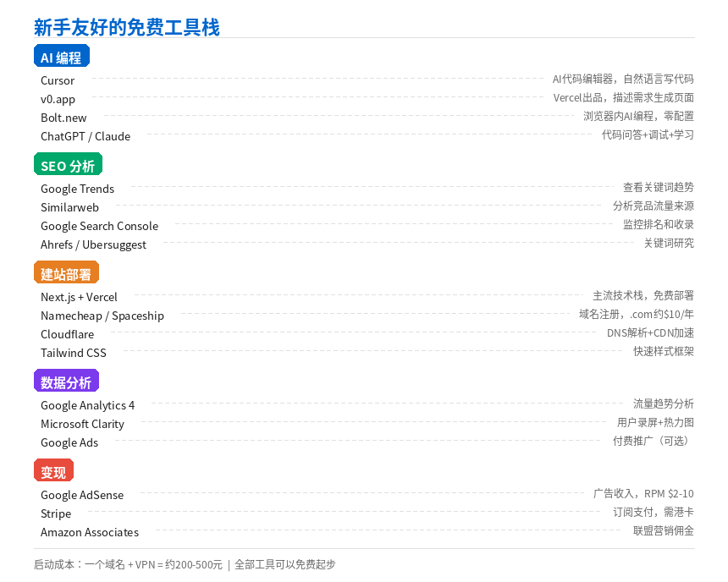Click the Cloudflare entry
This screenshot has width=728, height=582.
pyautogui.click(x=68, y=334)
